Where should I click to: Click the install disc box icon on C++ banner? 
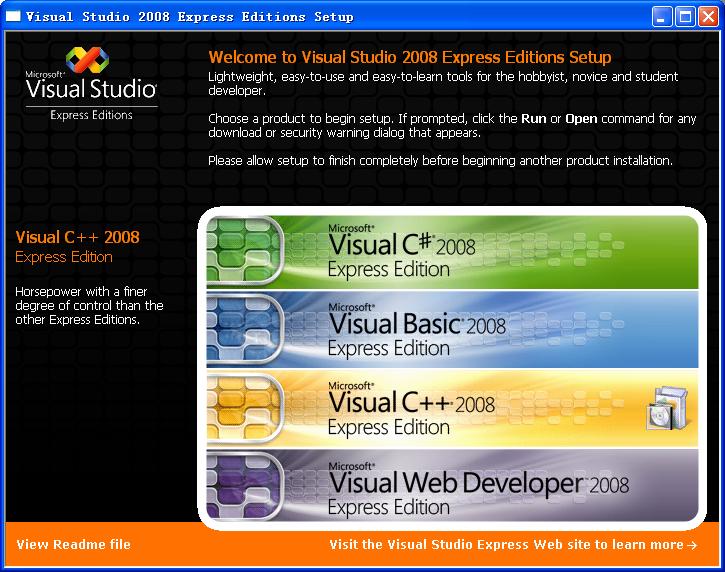point(667,408)
